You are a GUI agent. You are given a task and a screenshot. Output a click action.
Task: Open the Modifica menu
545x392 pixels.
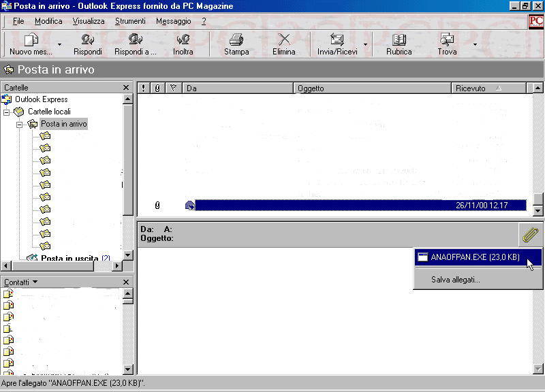(48, 21)
